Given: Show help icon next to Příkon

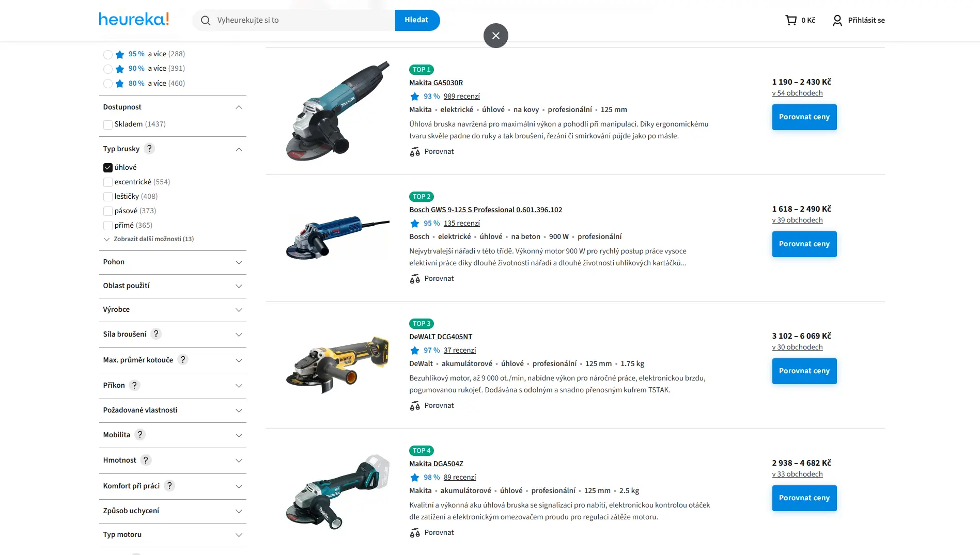Looking at the screenshot, I should [x=134, y=386].
